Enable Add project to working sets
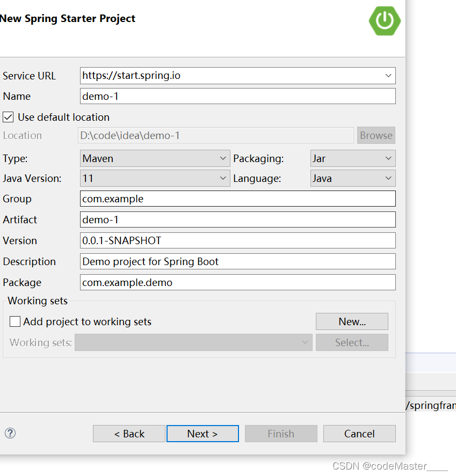This screenshot has width=456, height=476. [15, 321]
